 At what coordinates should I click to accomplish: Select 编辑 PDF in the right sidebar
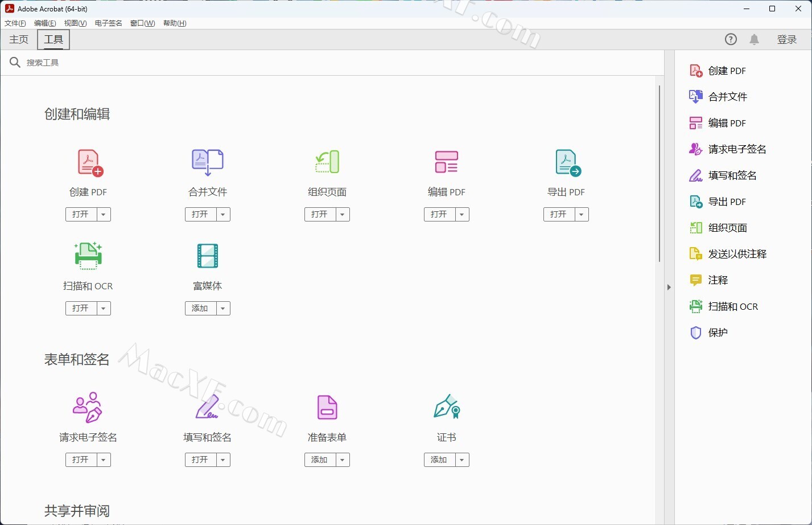718,123
